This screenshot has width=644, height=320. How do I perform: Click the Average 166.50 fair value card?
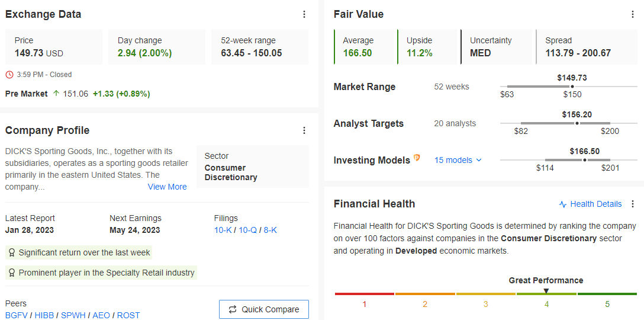[x=364, y=47]
